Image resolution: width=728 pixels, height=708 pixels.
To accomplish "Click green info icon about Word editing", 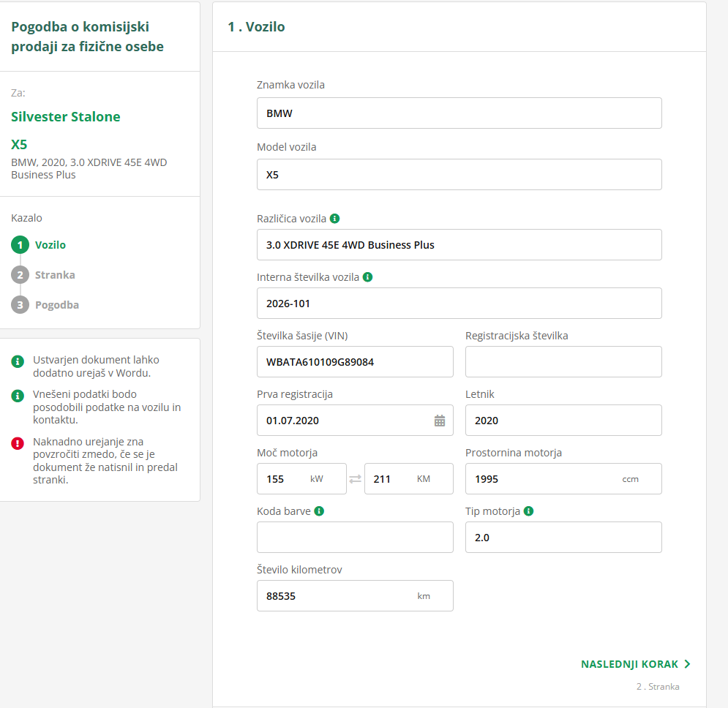I will [x=18, y=361].
